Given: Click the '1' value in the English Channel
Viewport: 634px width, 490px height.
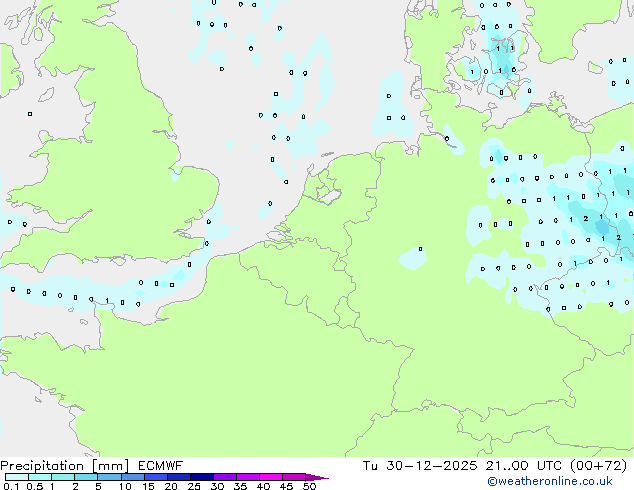Looking at the screenshot, I should click(x=107, y=300).
